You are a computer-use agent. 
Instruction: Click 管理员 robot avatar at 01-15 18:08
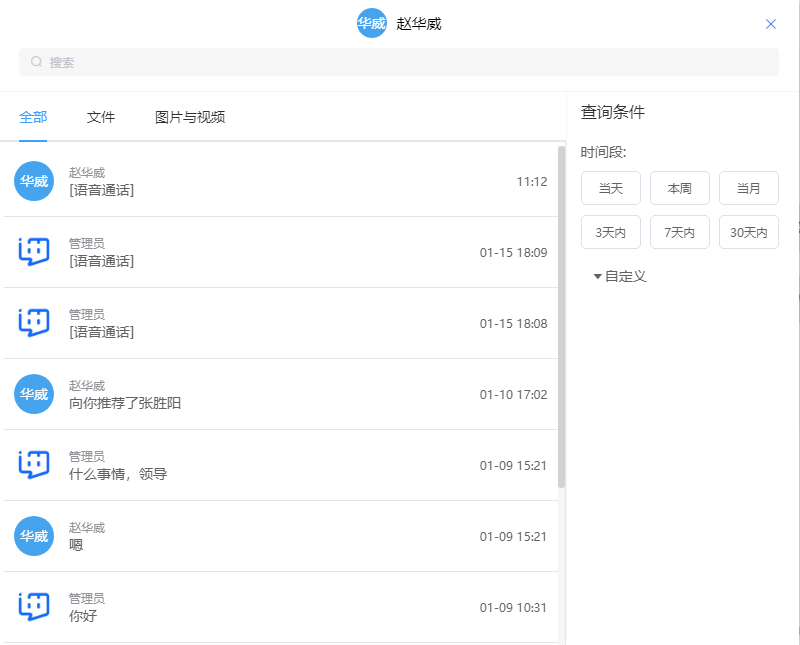pos(34,323)
